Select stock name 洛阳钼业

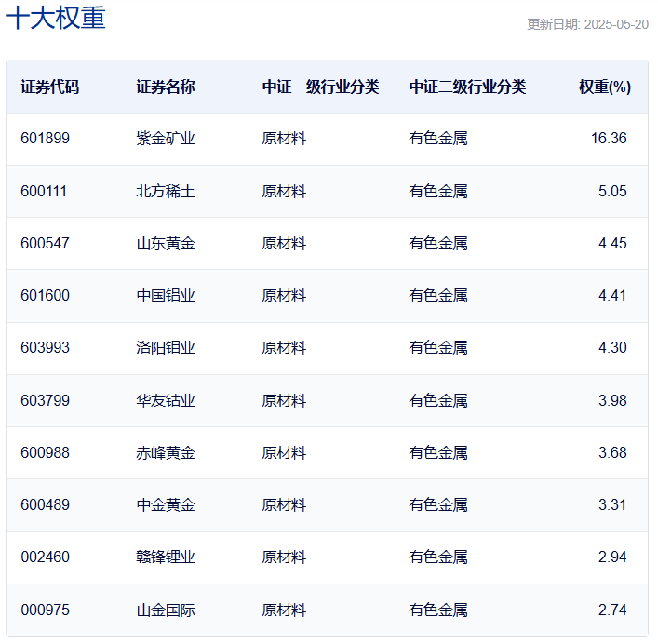tap(166, 347)
